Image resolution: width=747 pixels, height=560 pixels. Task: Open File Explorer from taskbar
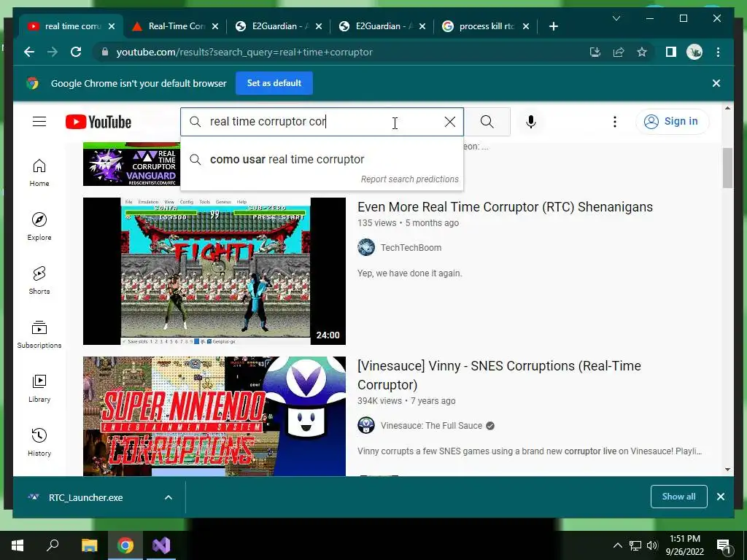(89, 545)
